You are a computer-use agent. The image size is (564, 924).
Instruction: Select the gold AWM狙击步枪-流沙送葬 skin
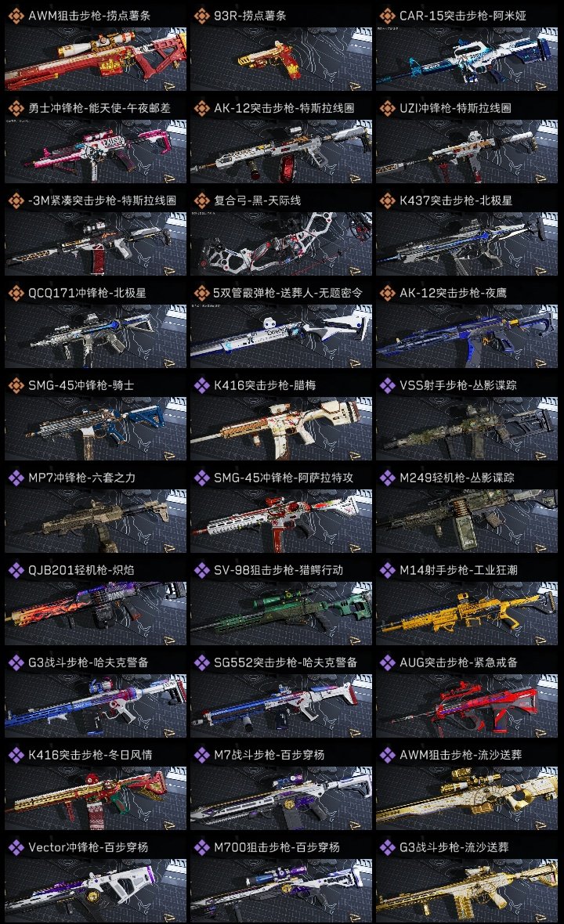pos(467,798)
